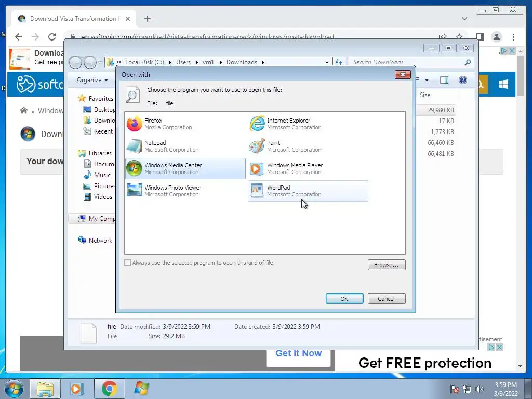Viewport: 532px width, 399px height.
Task: Click the Explorer help icon
Action: tap(462, 80)
